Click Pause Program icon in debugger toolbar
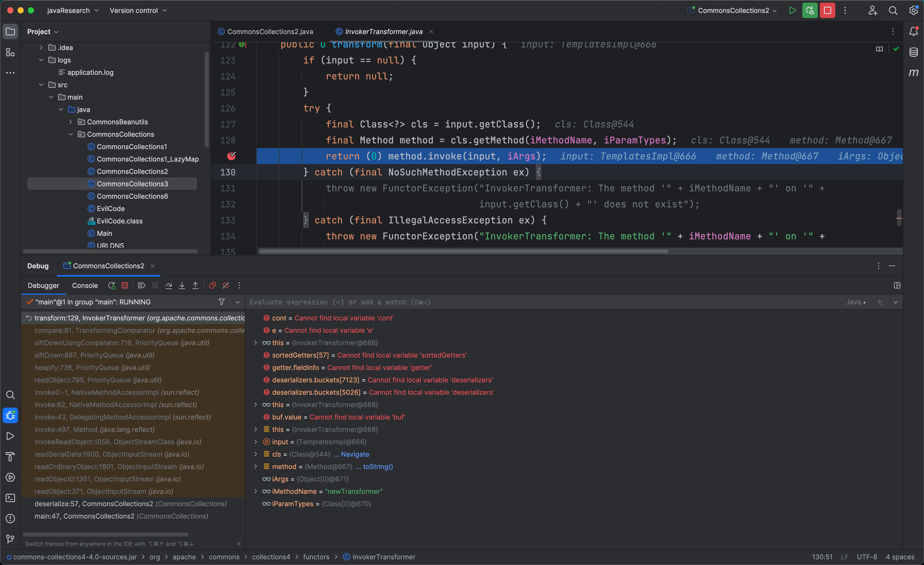The height and width of the screenshot is (565, 924). click(x=155, y=286)
